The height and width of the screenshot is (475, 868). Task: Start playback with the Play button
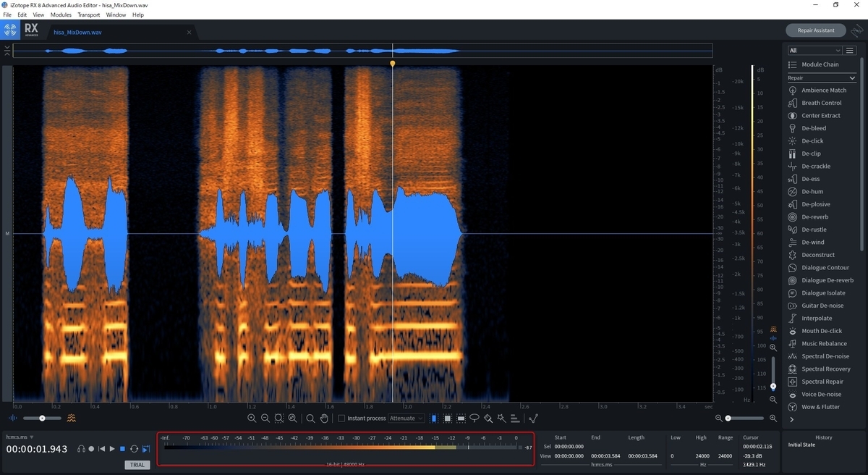tap(112, 449)
